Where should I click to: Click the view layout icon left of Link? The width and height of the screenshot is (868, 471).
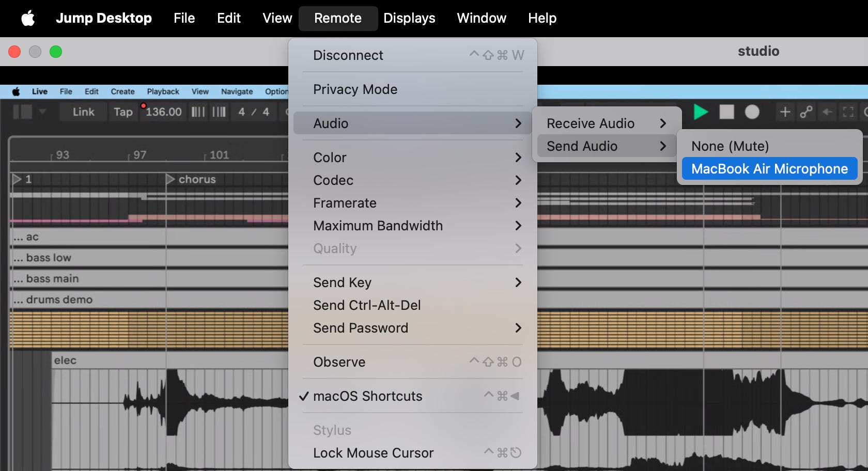(x=22, y=112)
